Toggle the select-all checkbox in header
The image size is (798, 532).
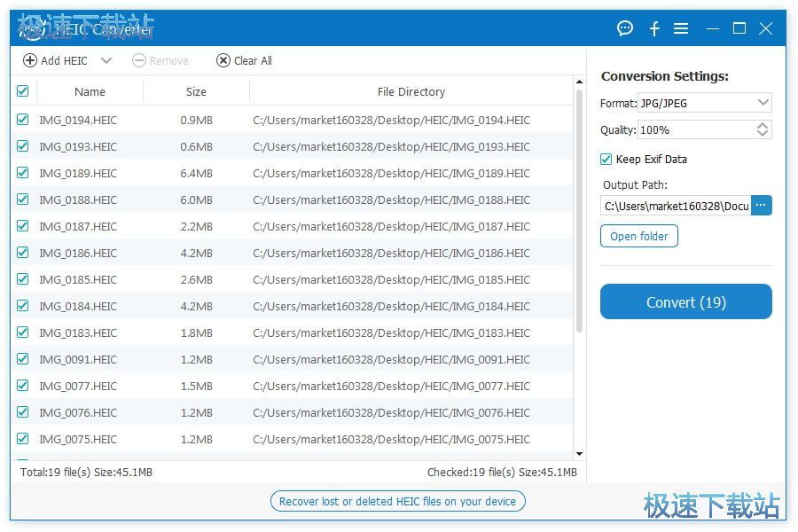[23, 91]
